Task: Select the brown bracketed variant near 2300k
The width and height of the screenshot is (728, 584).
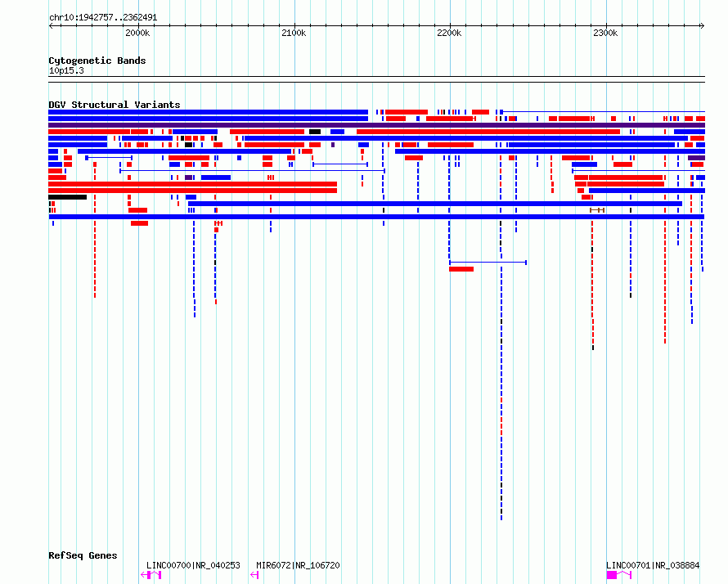Action: coord(597,210)
